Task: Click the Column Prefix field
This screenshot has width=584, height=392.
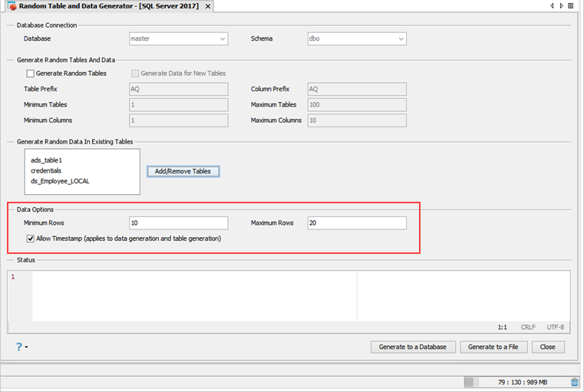Action: click(x=357, y=89)
